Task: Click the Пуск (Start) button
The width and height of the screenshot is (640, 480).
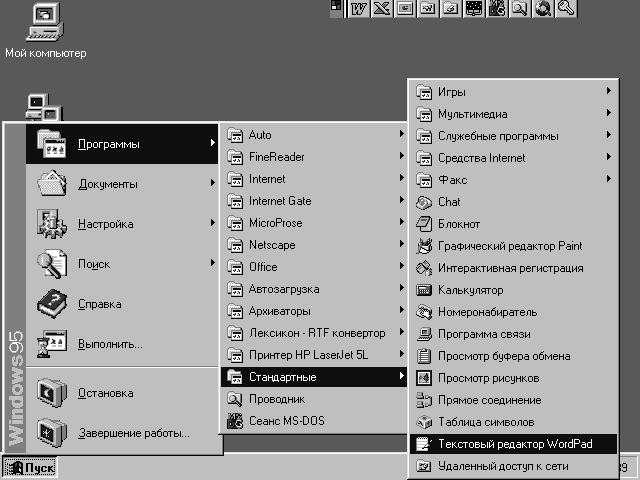Action: click(x=29, y=468)
